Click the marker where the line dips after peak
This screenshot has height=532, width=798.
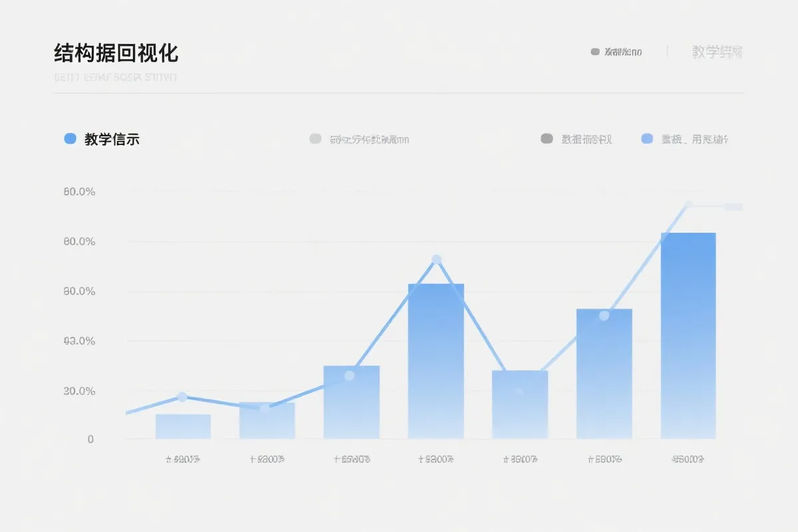pyautogui.click(x=519, y=390)
